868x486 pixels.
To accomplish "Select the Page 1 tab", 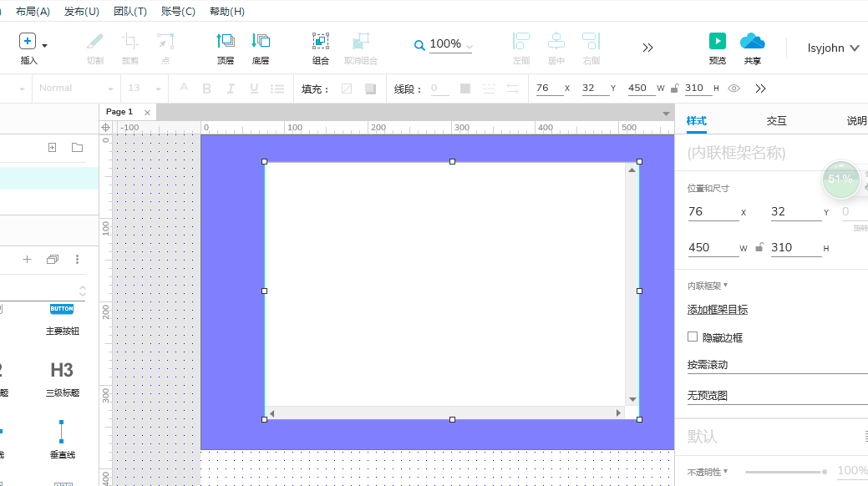I will 119,112.
